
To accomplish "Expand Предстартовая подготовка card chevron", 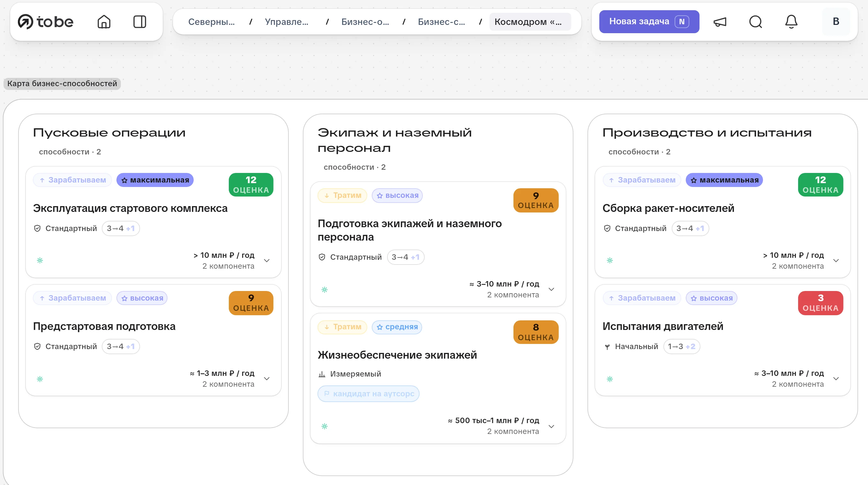I will 266,378.
